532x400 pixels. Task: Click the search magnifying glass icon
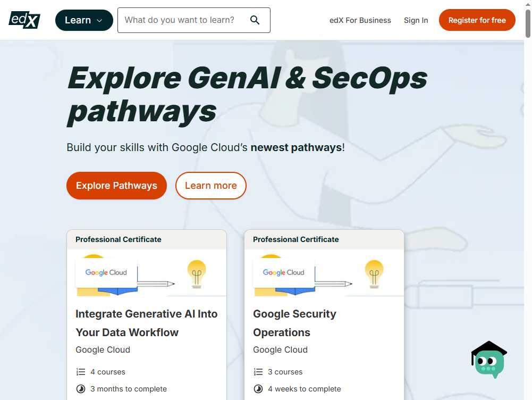click(x=255, y=20)
